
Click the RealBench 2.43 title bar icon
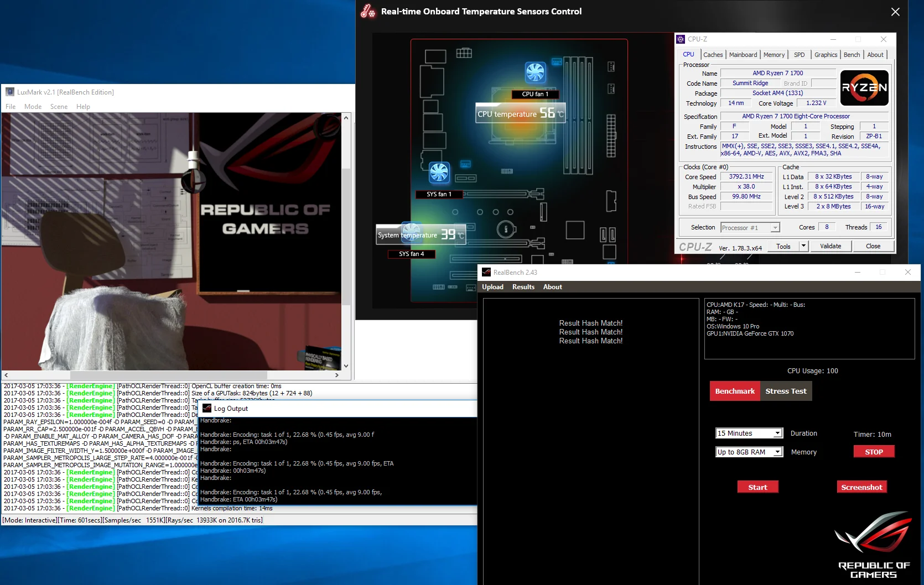click(486, 272)
